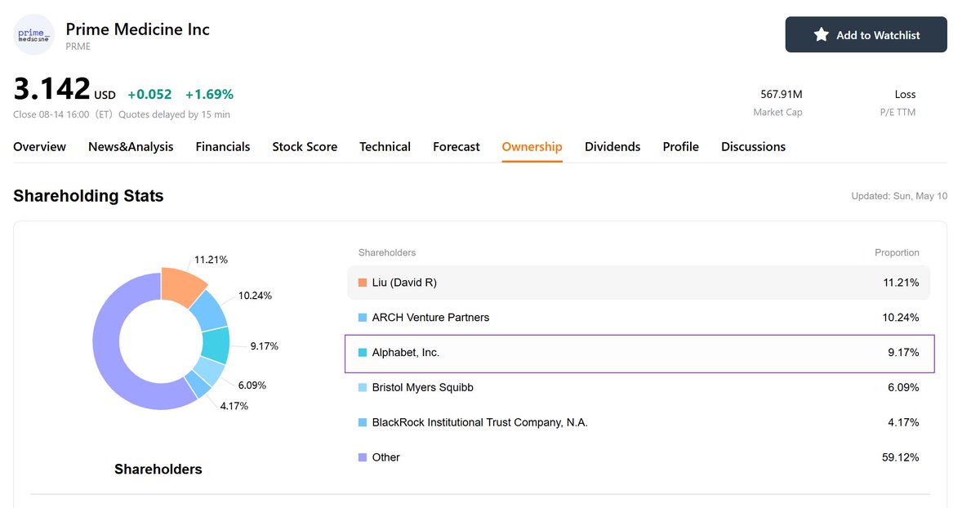Select the Other shareholder name in the list

pyautogui.click(x=386, y=458)
